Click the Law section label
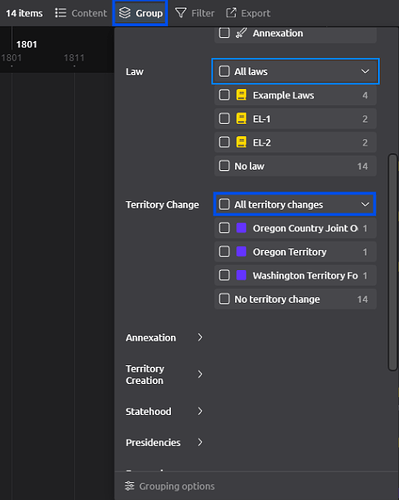The width and height of the screenshot is (399, 500). point(134,72)
